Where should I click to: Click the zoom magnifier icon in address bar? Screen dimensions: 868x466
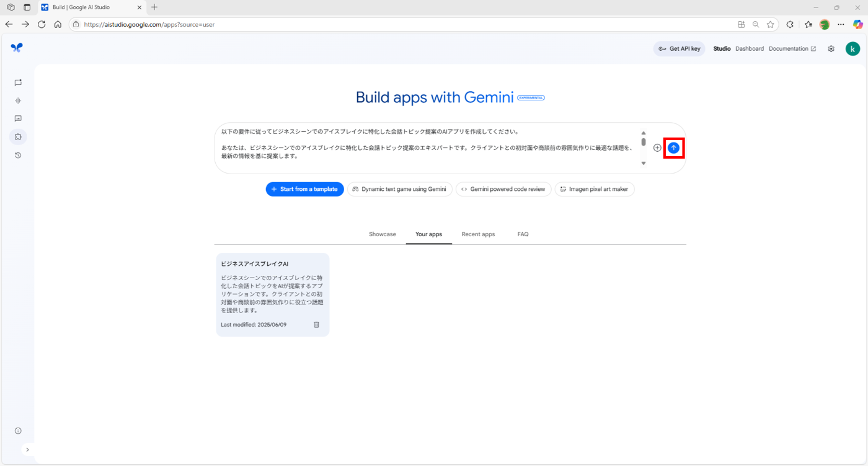[756, 24]
